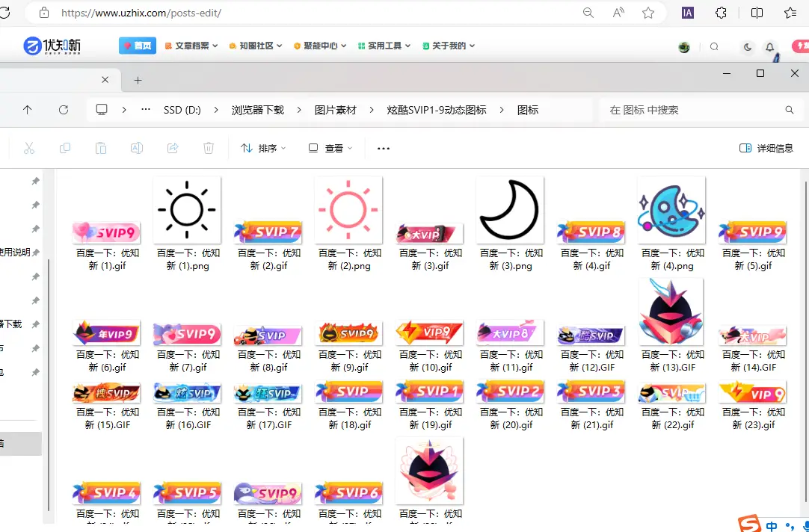This screenshot has height=532, width=809.
Task: Go to 炫酷SVIP1-9动态图标 folder in breadcrumb
Action: click(437, 110)
